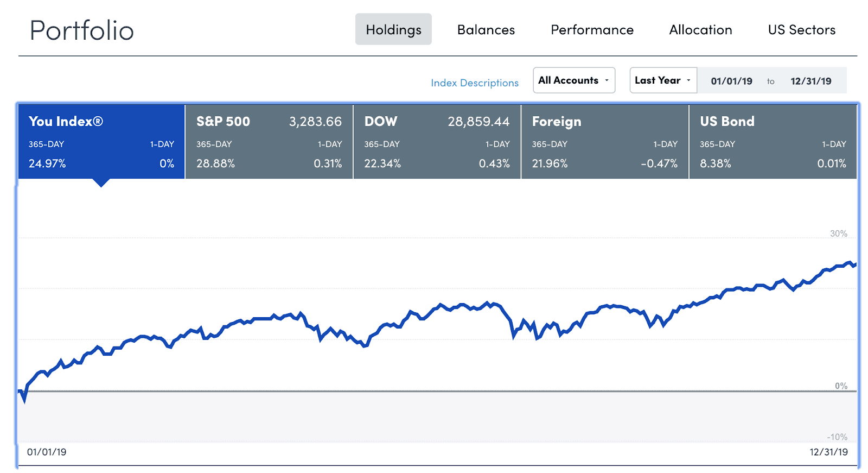Viewport: 868px width, 473px height.
Task: Click the chart's 12/31/19 axis date
Action: [828, 452]
